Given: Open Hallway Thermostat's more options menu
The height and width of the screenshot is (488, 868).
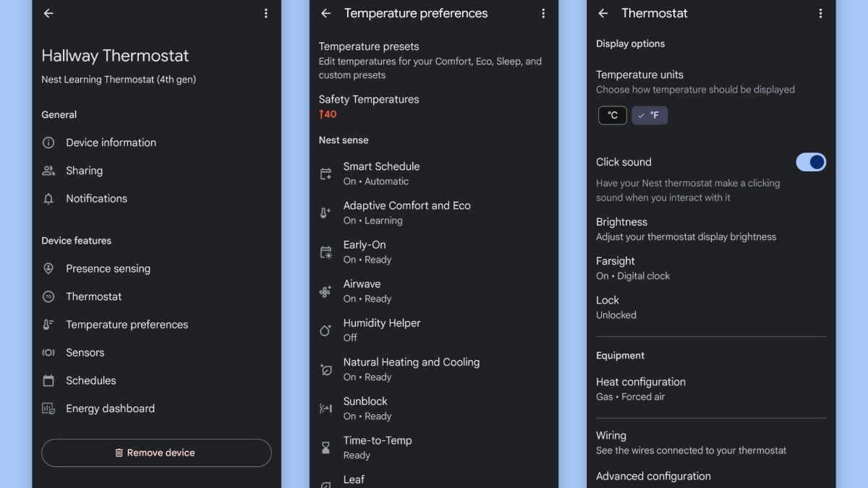Looking at the screenshot, I should (266, 13).
